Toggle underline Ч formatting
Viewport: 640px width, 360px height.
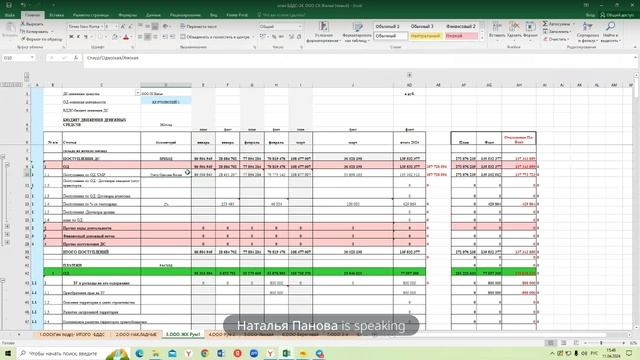click(x=86, y=37)
